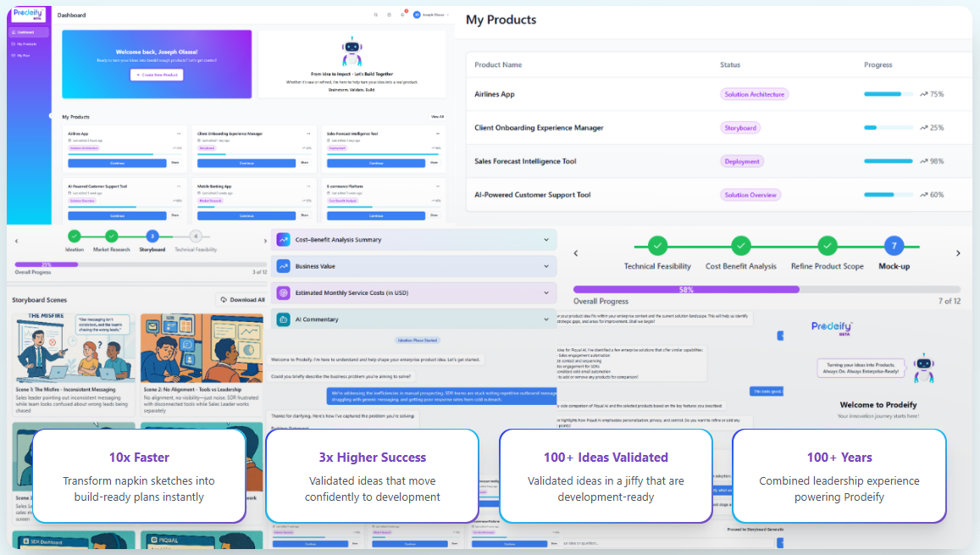Viewport: 980px width, 555px height.
Task: Expand Estimated Monthly Service Costs section
Action: click(546, 292)
